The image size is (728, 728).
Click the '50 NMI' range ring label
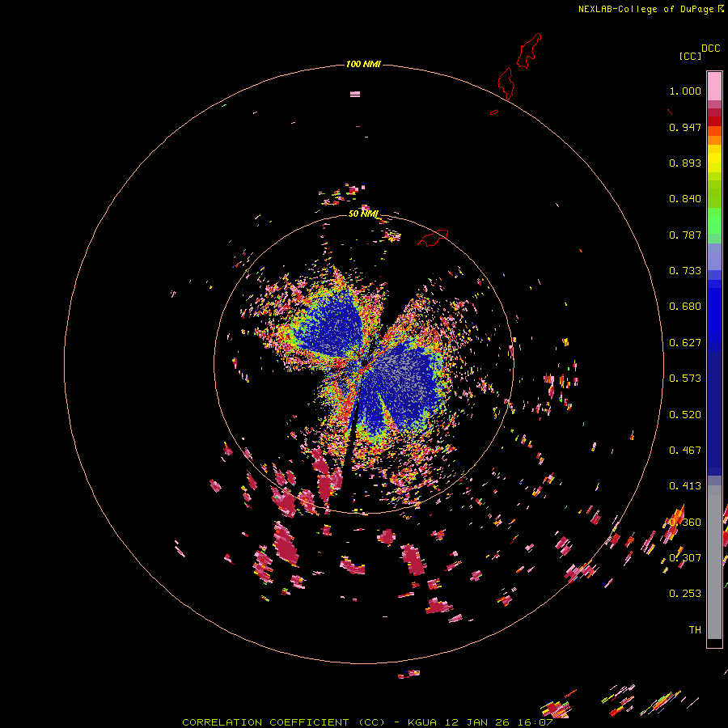[363, 214]
